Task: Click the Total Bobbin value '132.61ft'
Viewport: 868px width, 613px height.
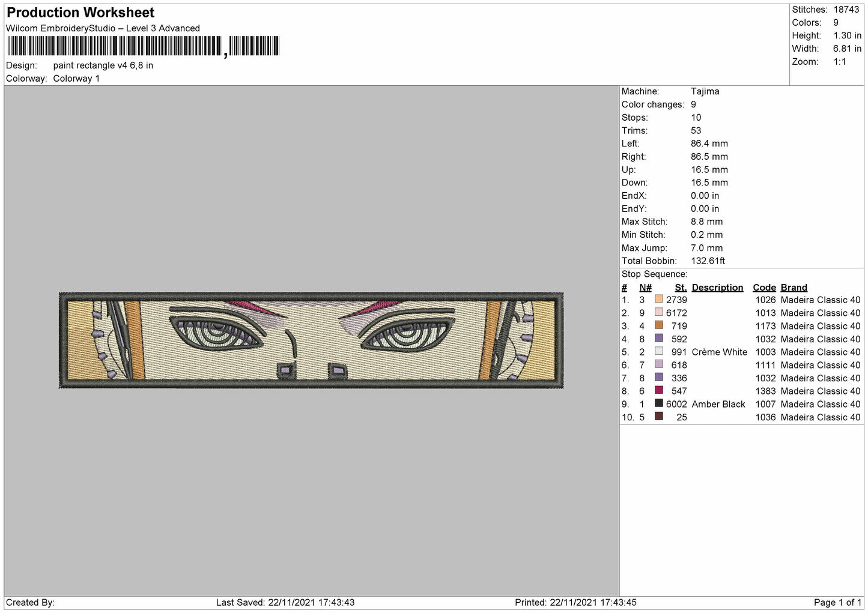Action: tap(708, 261)
